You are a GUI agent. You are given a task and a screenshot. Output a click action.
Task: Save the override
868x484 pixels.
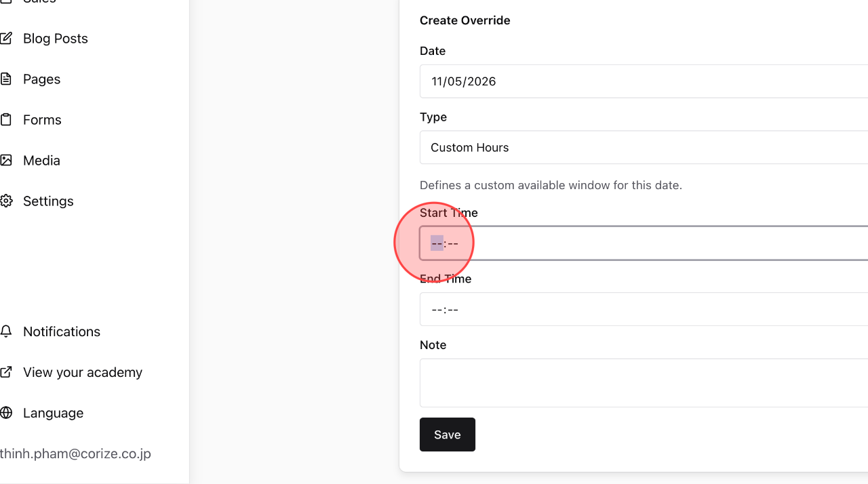coord(448,435)
